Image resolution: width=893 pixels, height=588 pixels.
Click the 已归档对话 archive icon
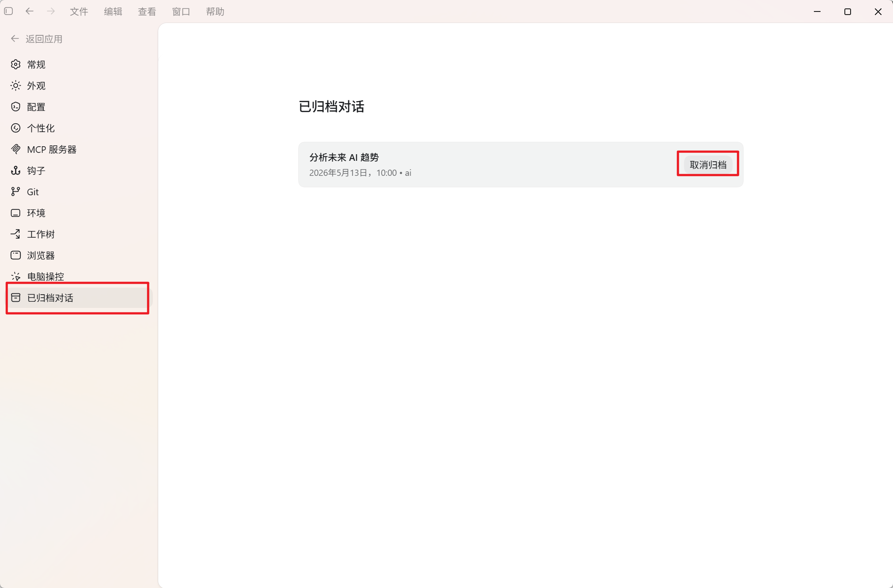coord(15,298)
